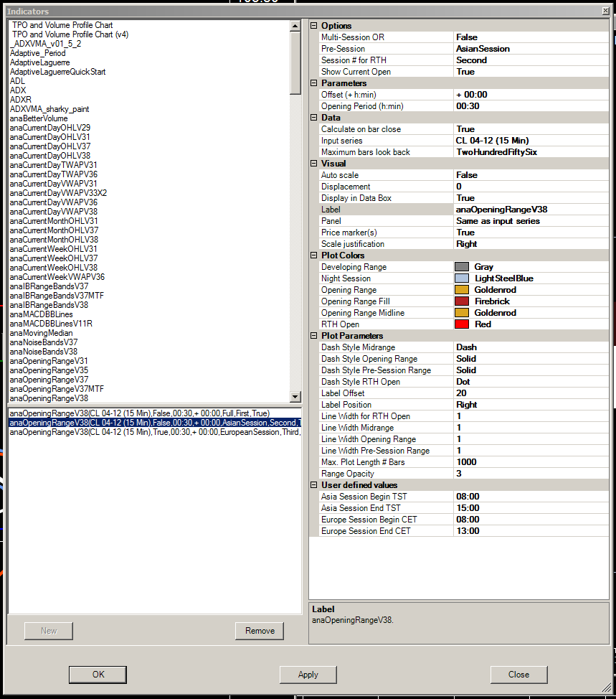The width and height of the screenshot is (616, 699).
Task: Click the Label Offset value 20
Action: tap(531, 393)
